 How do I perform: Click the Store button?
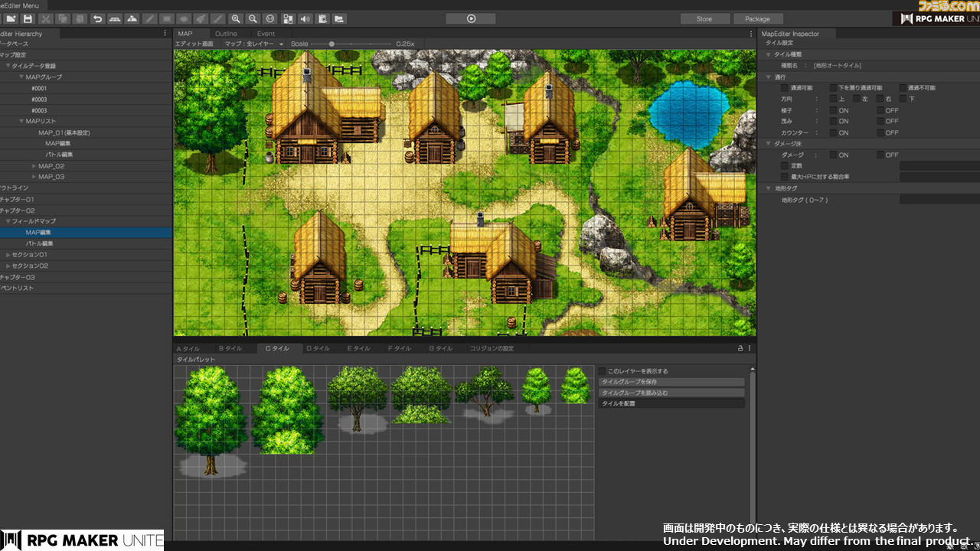704,19
